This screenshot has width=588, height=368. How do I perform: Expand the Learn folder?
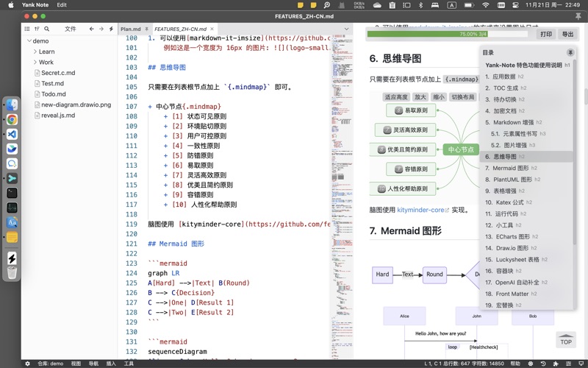coord(35,52)
